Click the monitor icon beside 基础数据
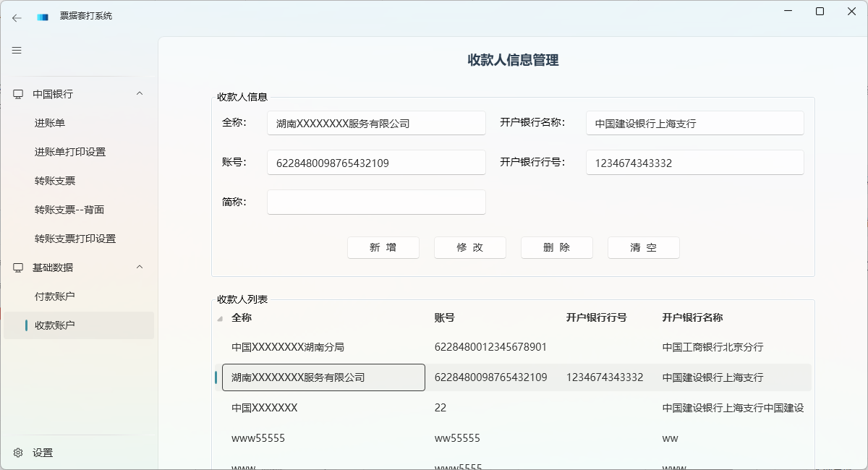 click(x=17, y=267)
